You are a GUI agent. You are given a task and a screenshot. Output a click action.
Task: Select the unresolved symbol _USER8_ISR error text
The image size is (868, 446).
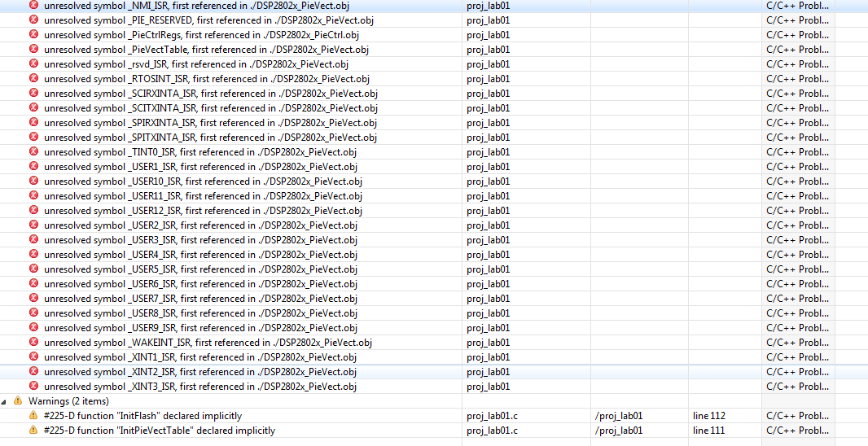[x=200, y=313]
